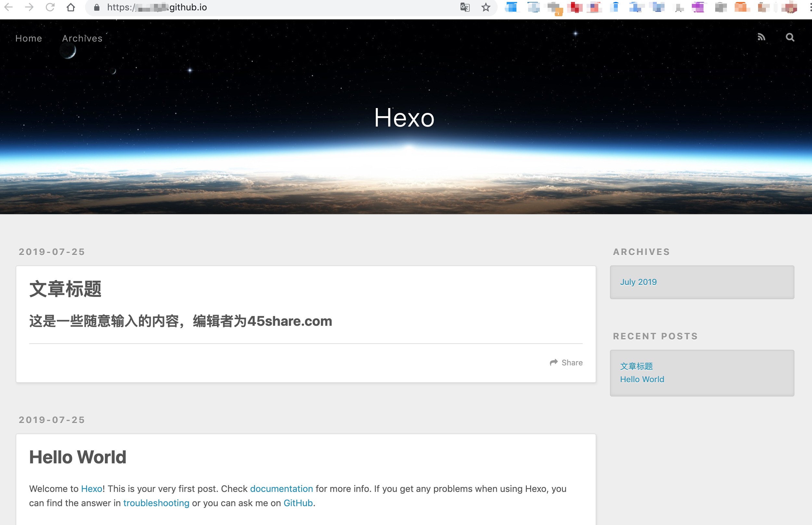
Task: Open Archives in the navigation menu
Action: click(82, 38)
